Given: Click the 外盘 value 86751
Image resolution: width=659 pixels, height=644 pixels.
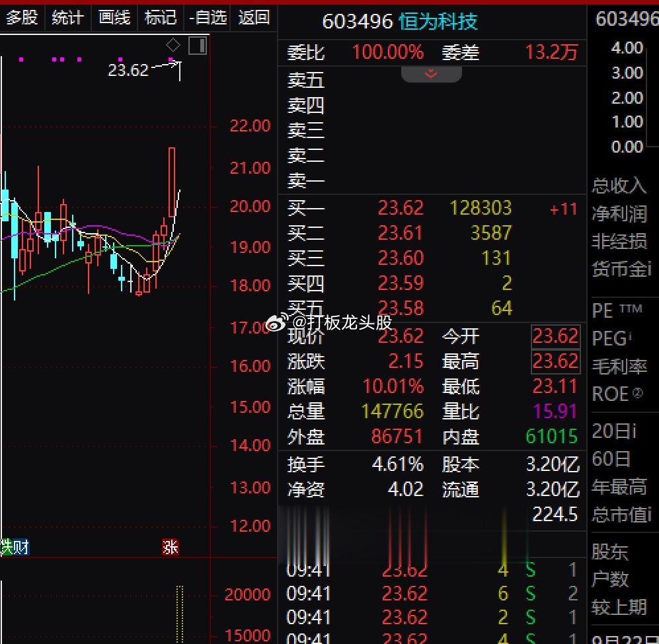Looking at the screenshot, I should point(397,437).
